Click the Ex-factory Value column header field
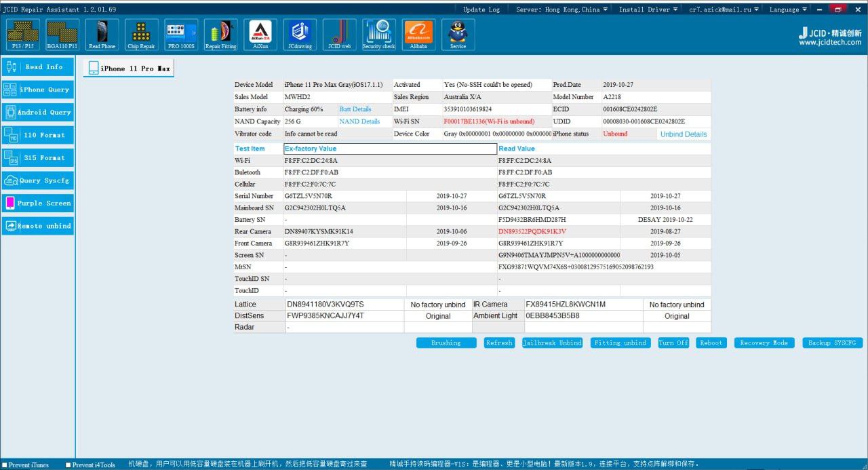This screenshot has height=470, width=868. point(390,149)
